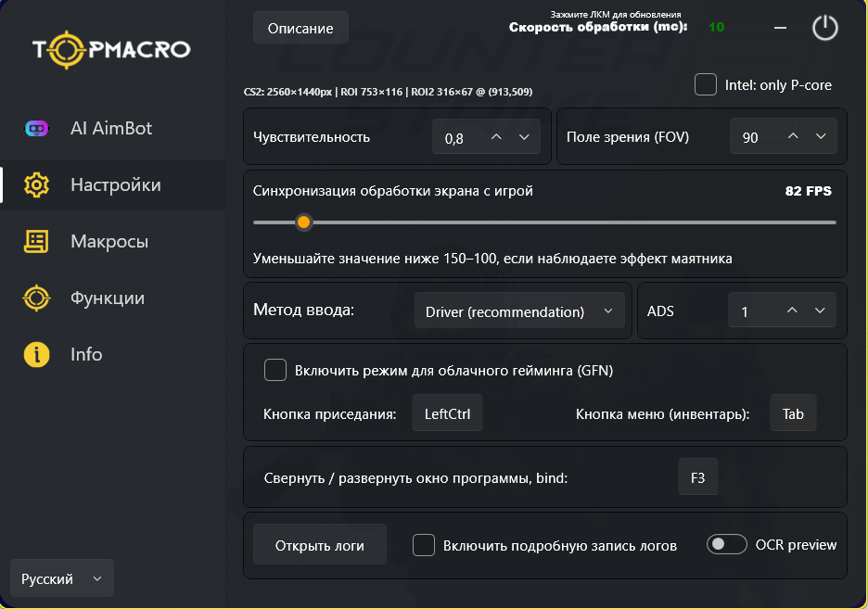The image size is (868, 609).
Task: Click the Открыть логи button
Action: (x=320, y=546)
